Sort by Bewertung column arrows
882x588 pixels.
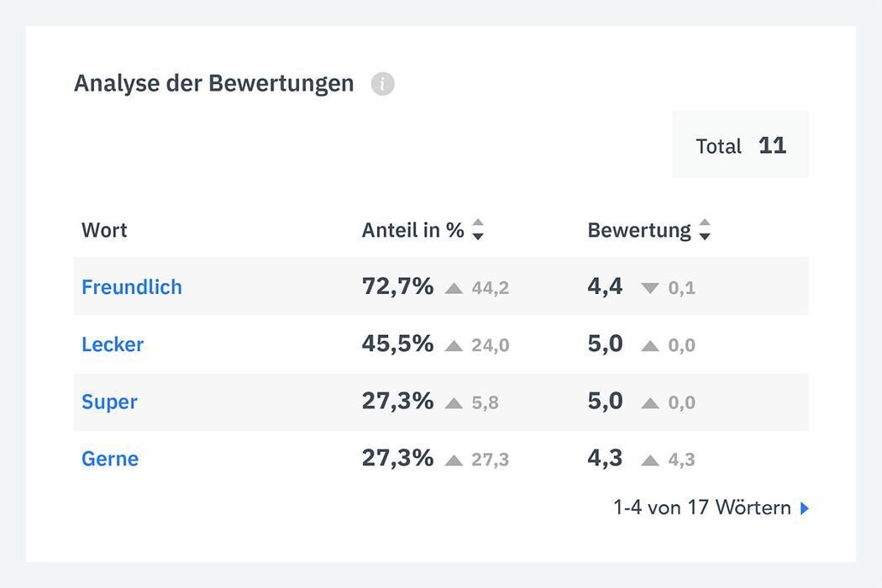click(705, 229)
